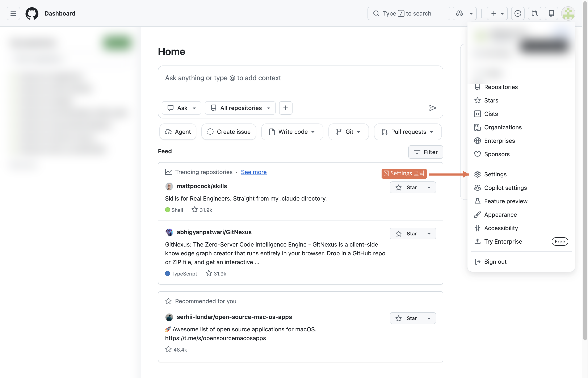Expand the Ask mode dropdown

[182, 108]
